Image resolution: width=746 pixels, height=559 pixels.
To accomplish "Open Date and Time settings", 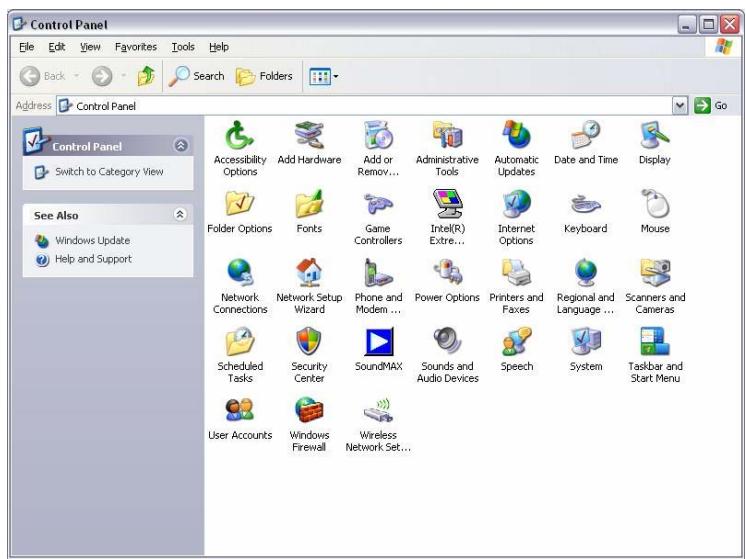I will (586, 143).
